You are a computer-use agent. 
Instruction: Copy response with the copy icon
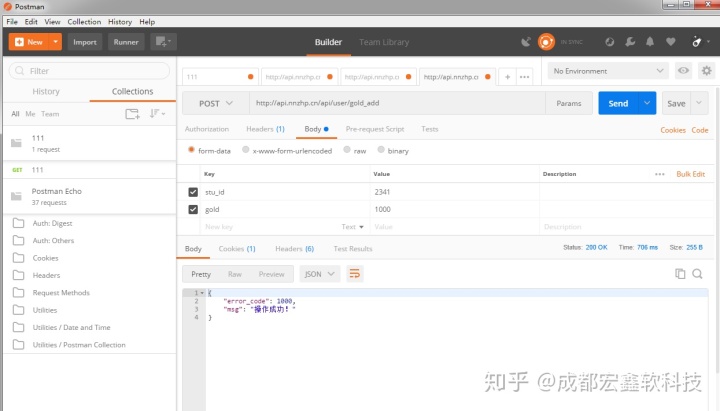click(680, 274)
